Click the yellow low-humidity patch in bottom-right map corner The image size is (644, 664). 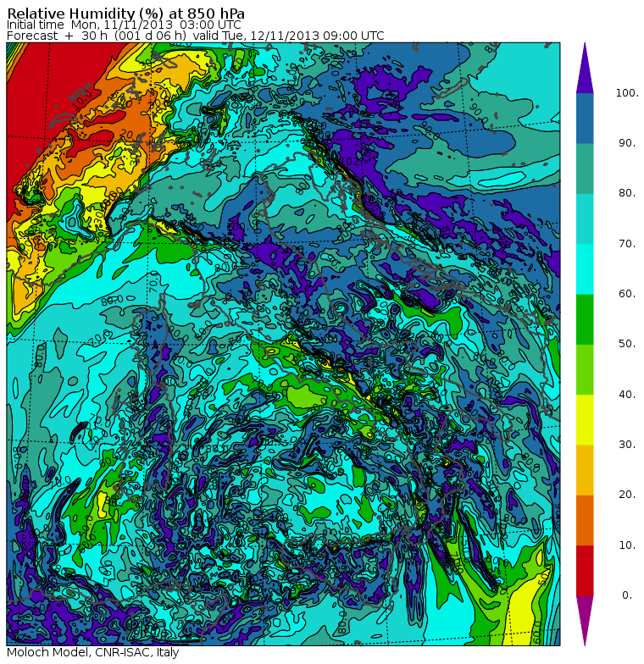(x=525, y=610)
